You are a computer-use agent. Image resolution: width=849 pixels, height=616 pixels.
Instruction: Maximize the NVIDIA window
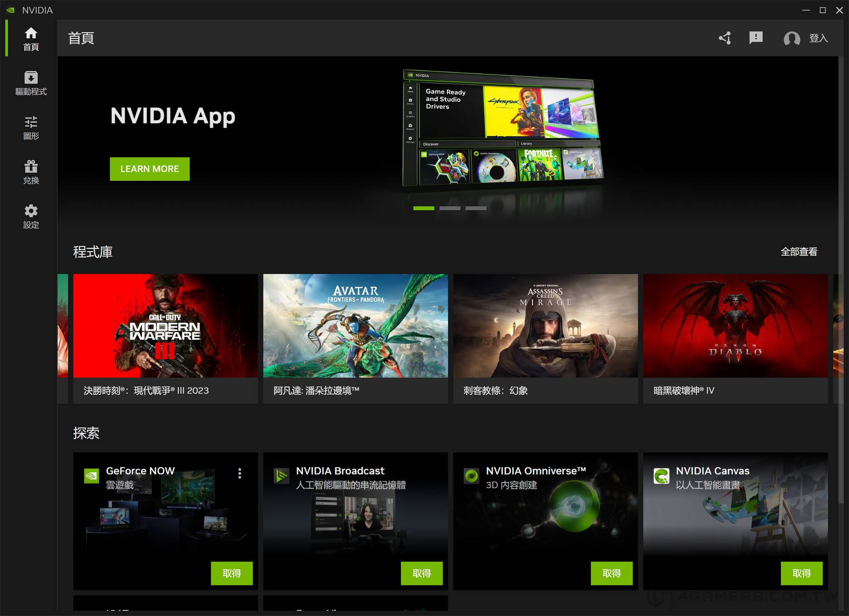point(823,10)
